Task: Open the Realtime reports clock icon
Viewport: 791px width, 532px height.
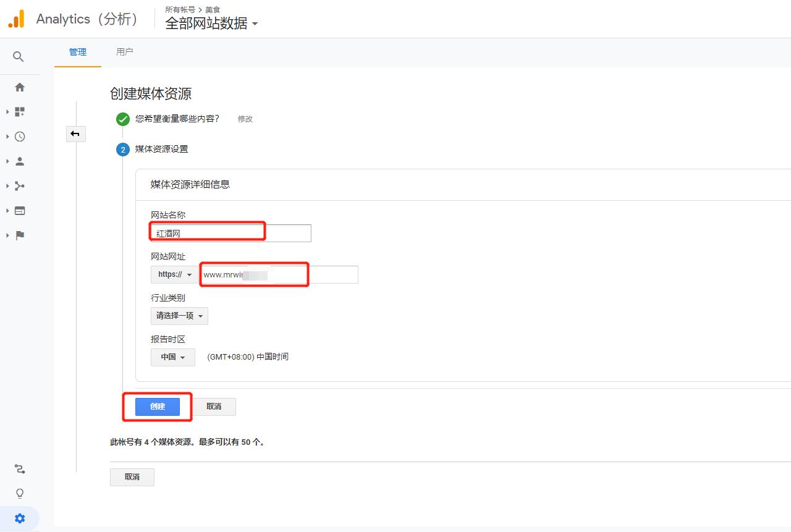Action: (x=19, y=136)
